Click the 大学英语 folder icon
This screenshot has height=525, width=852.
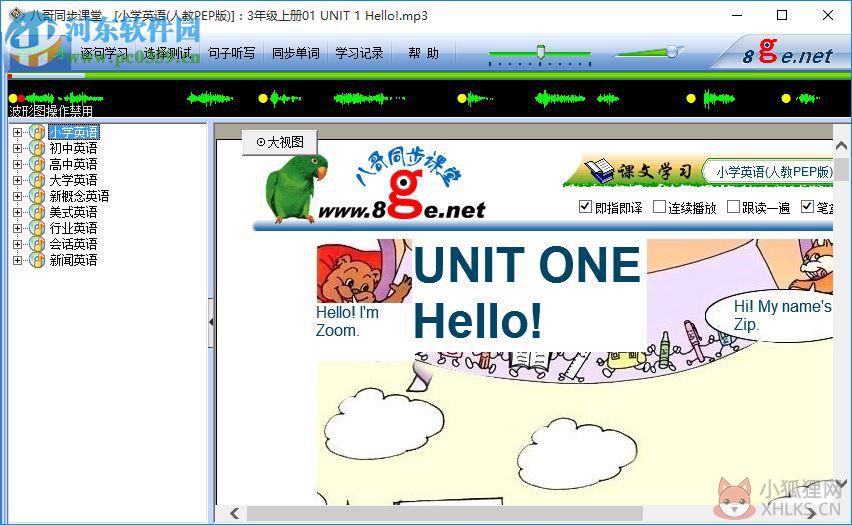[x=37, y=180]
